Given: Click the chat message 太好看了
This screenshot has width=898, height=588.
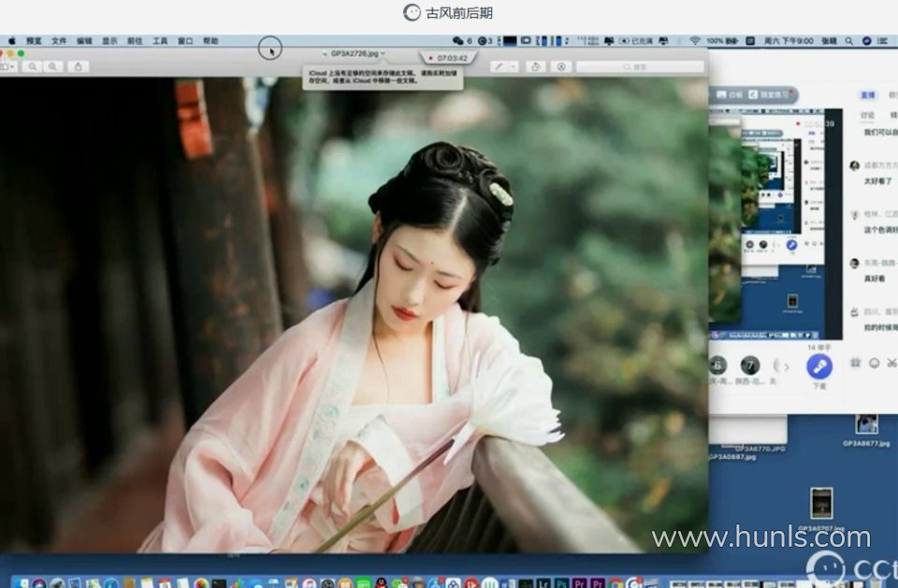Looking at the screenshot, I should click(877, 181).
